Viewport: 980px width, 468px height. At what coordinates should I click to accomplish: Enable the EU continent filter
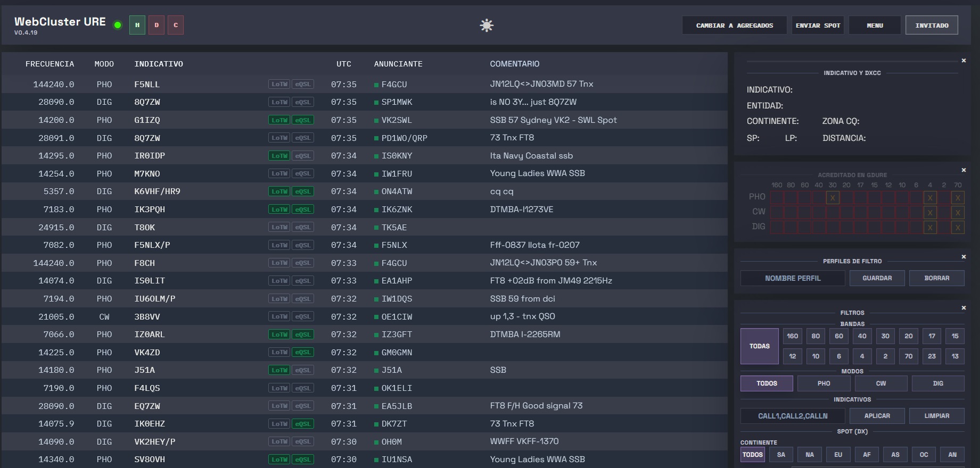coord(838,455)
